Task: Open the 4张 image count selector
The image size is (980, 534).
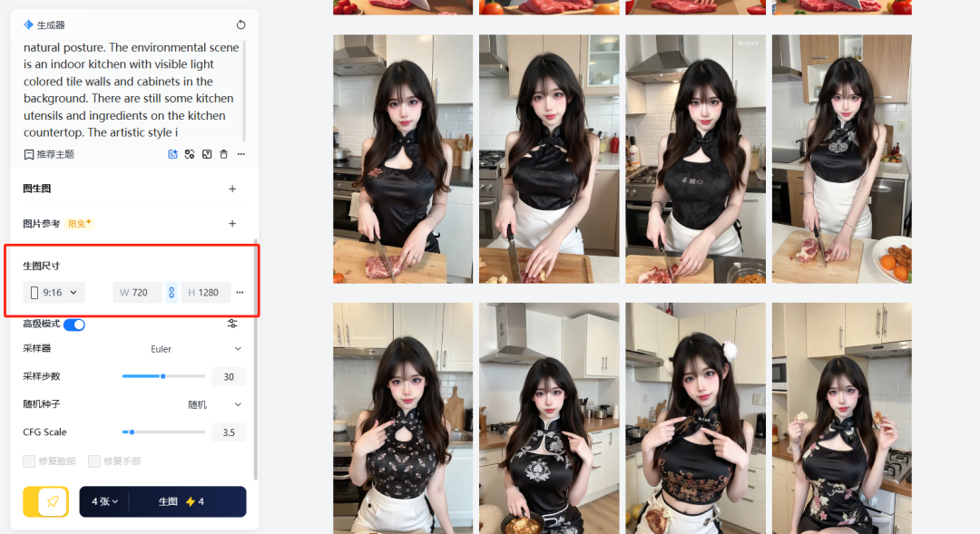Action: coord(105,501)
